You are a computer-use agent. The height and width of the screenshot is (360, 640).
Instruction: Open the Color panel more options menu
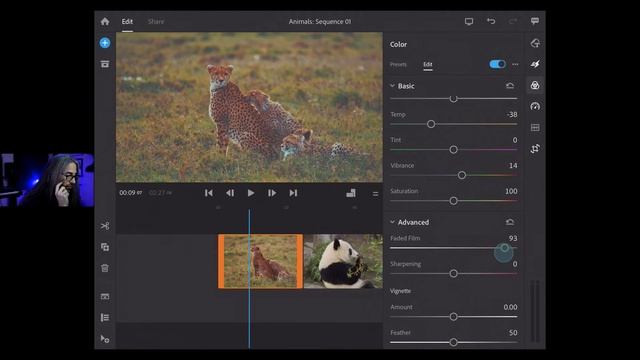point(516,64)
